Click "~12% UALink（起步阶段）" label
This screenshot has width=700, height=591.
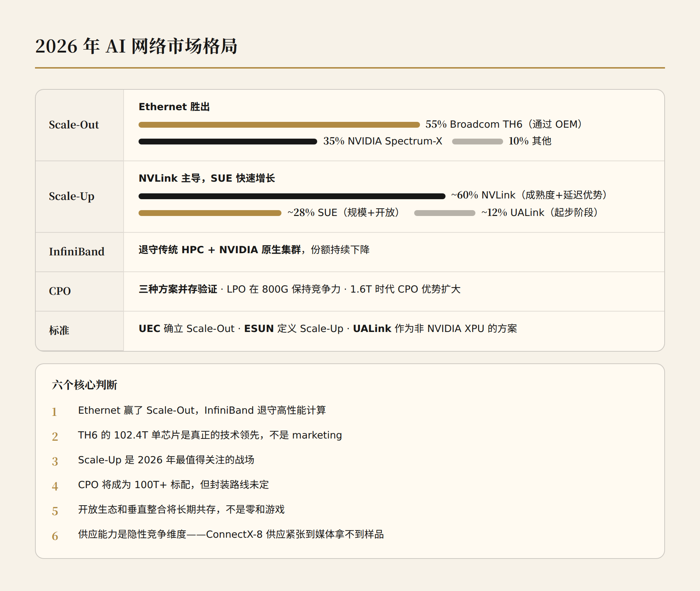point(541,213)
